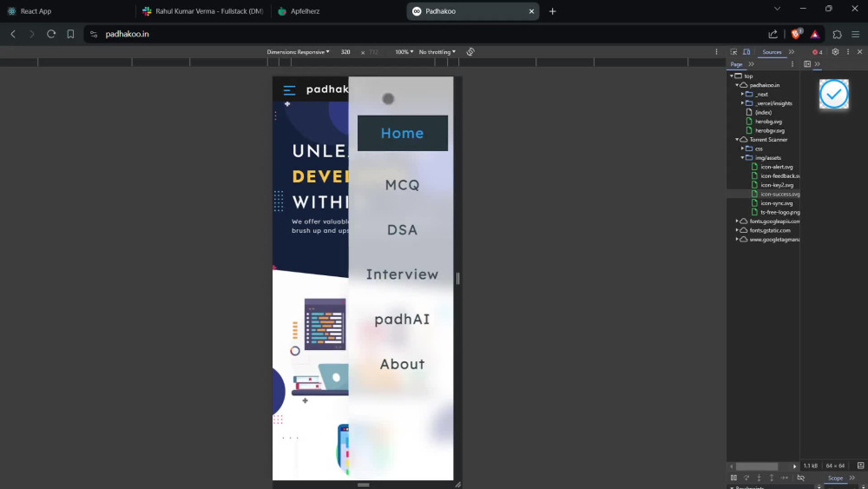Select the Page tab in Sources navigator
The image size is (868, 489).
pyautogui.click(x=736, y=64)
